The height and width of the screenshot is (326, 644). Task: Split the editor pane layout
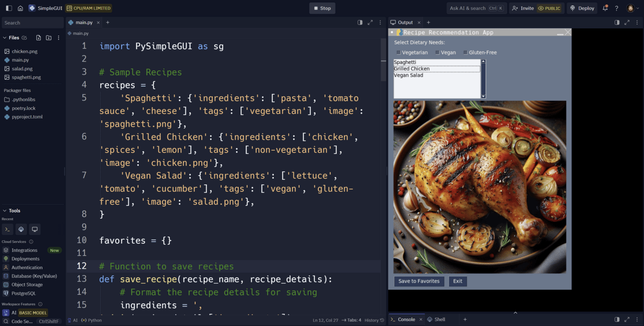pyautogui.click(x=360, y=22)
